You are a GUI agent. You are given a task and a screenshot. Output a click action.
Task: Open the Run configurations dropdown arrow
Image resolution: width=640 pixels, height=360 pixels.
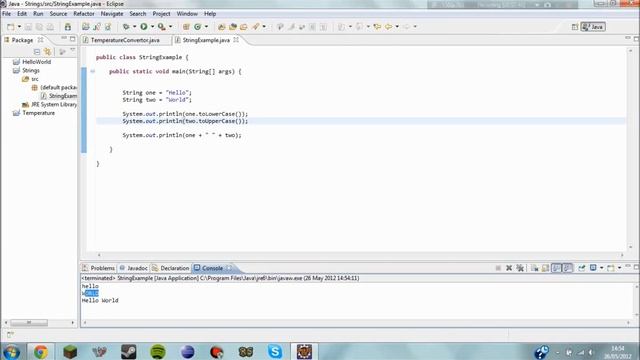point(152,27)
